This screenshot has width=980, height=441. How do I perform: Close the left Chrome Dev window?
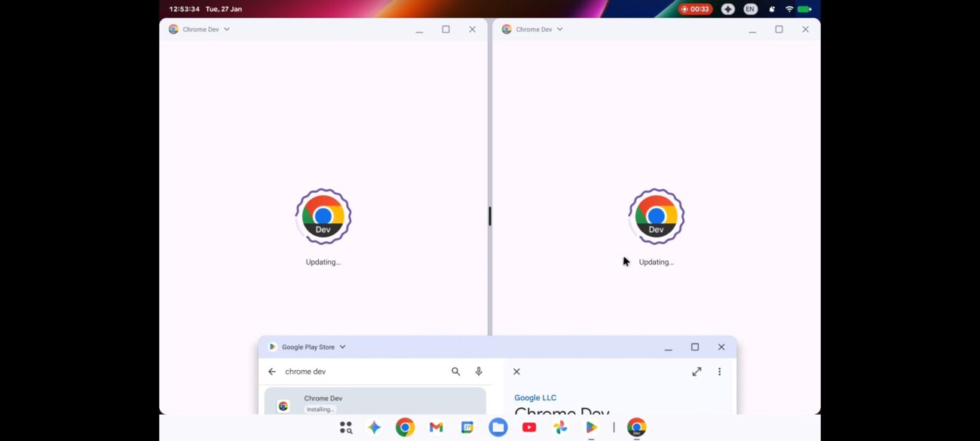(x=472, y=29)
